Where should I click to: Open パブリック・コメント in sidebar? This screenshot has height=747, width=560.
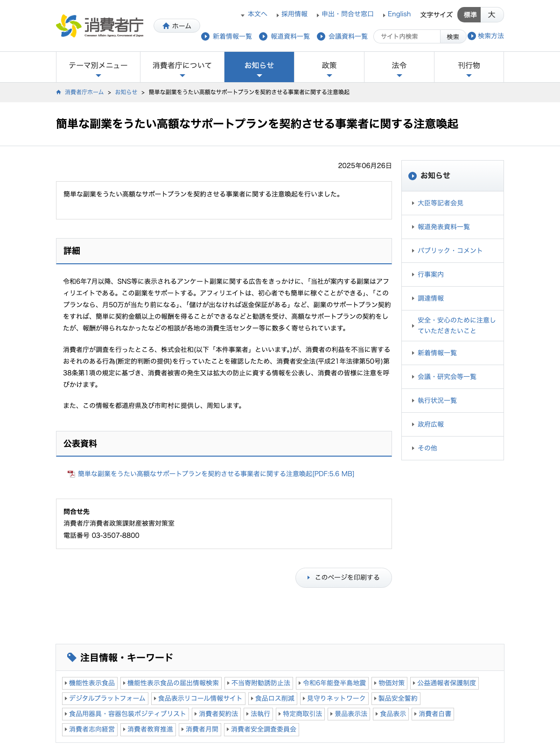(x=450, y=251)
